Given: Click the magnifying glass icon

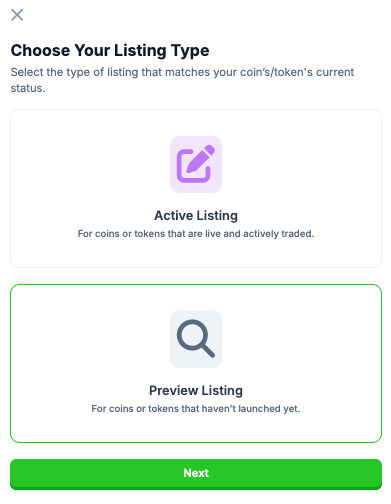Looking at the screenshot, I should click(196, 339).
